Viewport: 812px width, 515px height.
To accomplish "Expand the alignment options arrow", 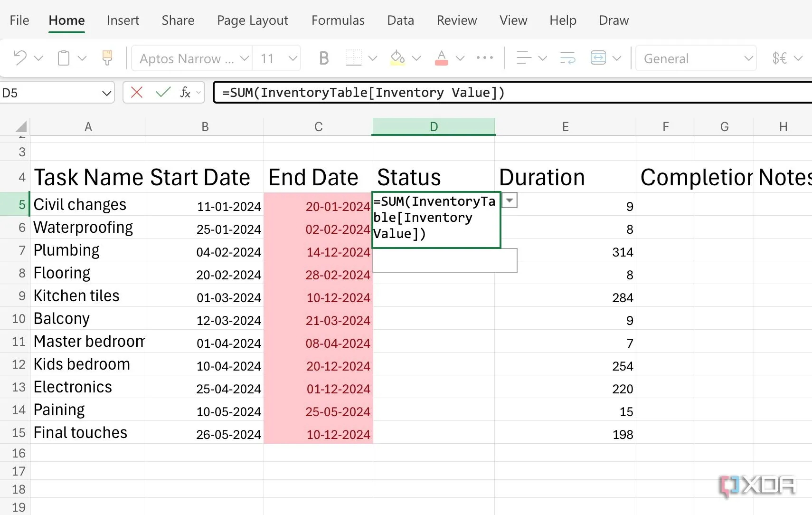I will tap(543, 58).
